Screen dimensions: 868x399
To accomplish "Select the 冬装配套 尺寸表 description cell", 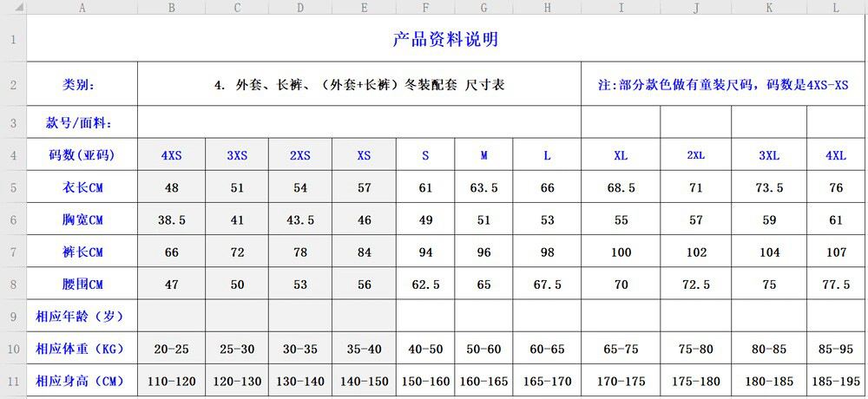I will [x=359, y=83].
